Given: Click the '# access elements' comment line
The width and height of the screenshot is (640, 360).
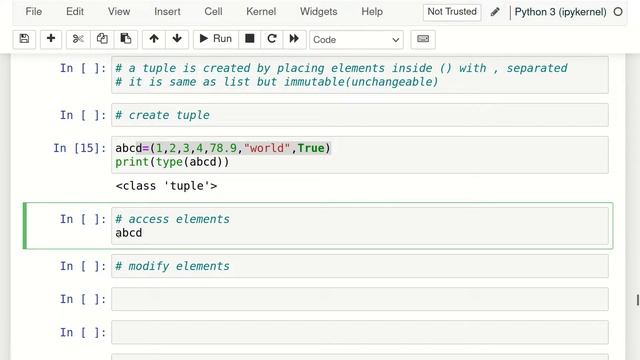Looking at the screenshot, I should pyautogui.click(x=172, y=219).
